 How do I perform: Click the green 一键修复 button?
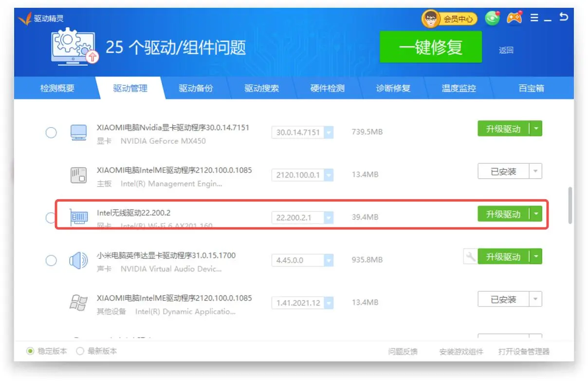(x=430, y=47)
